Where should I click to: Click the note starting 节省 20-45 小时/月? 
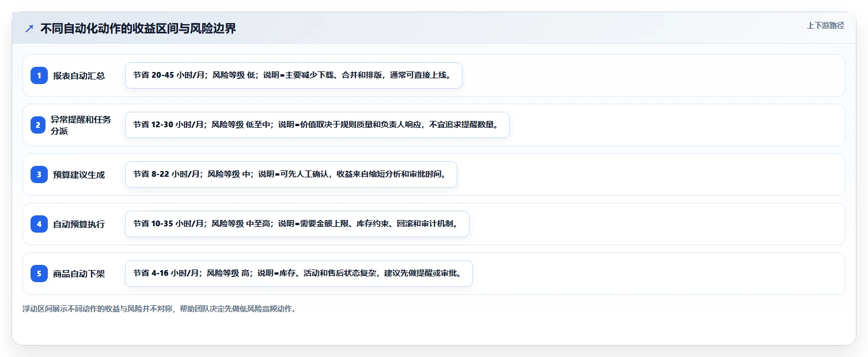coord(294,75)
